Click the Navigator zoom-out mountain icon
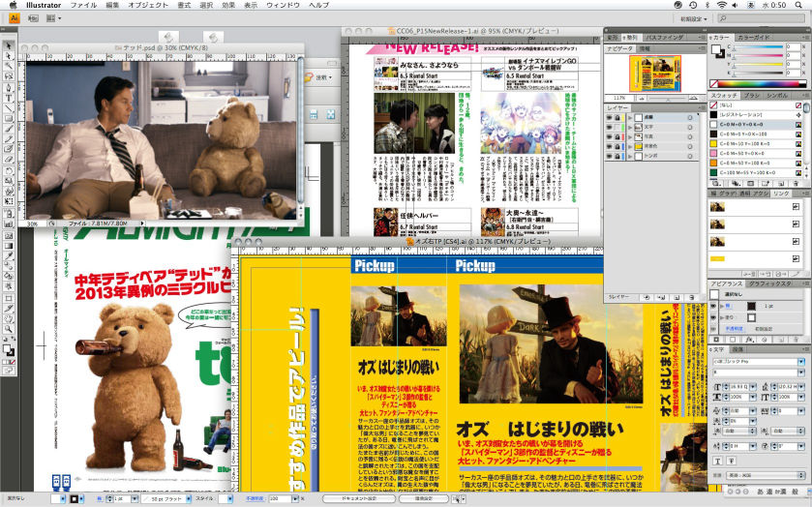This screenshot has width=812, height=507. pyautogui.click(x=642, y=98)
